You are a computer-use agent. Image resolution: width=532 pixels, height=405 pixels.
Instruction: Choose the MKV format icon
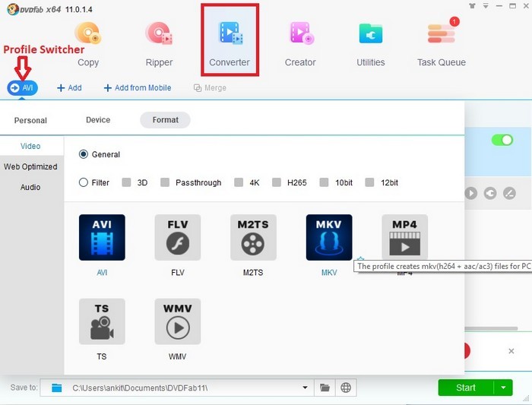[x=329, y=237]
